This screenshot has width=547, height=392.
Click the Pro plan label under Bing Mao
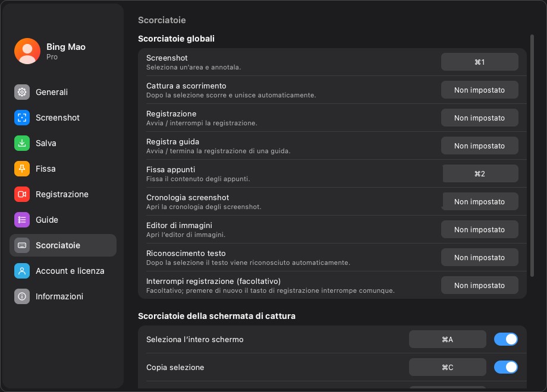point(52,57)
